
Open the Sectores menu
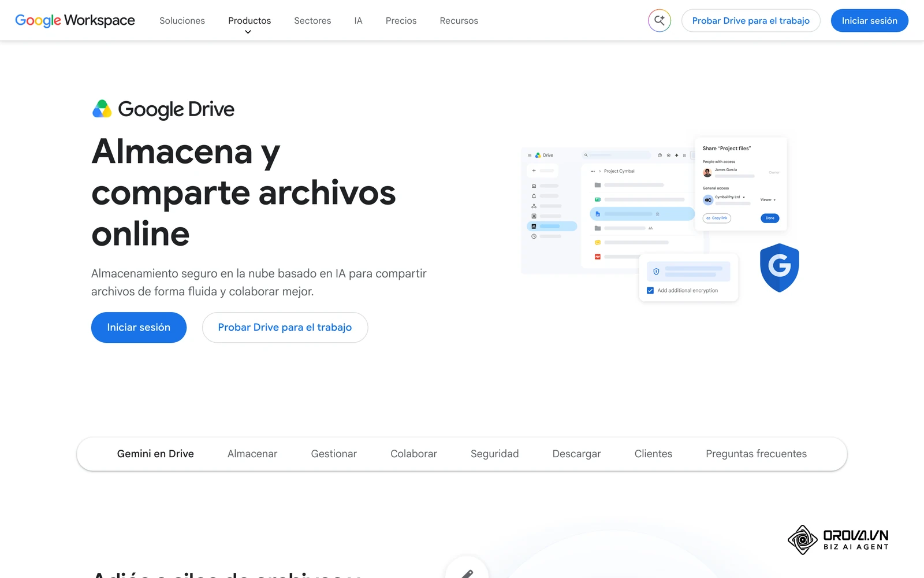[312, 21]
